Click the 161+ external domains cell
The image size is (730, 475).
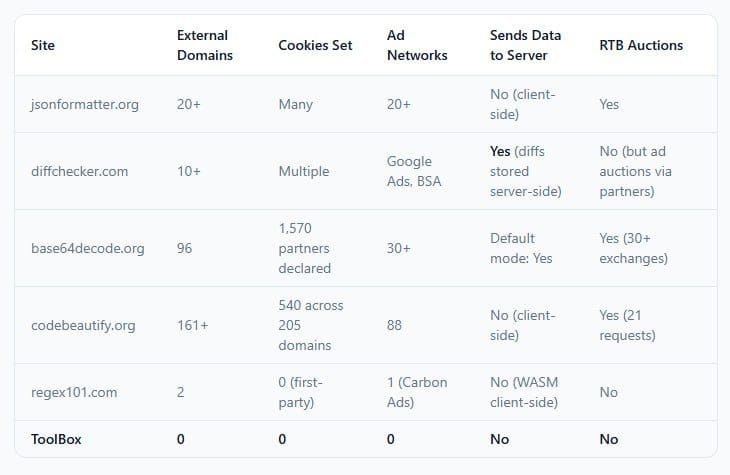coord(194,325)
